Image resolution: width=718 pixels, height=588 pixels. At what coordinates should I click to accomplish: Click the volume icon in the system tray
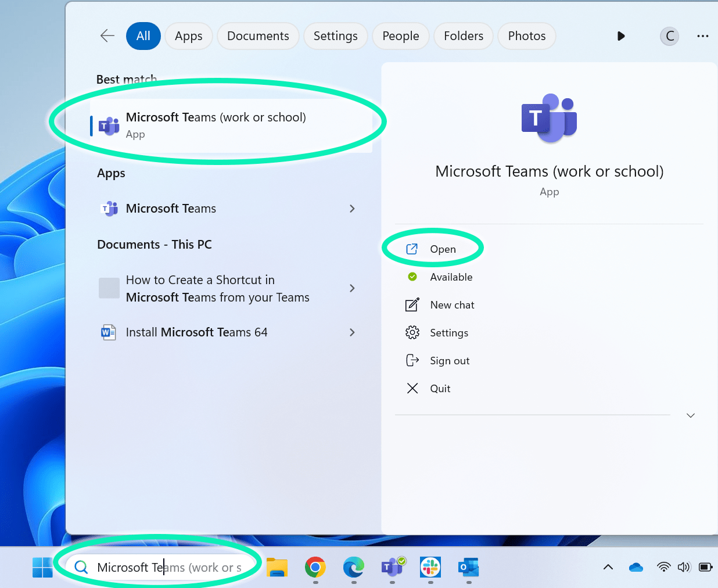(x=684, y=567)
